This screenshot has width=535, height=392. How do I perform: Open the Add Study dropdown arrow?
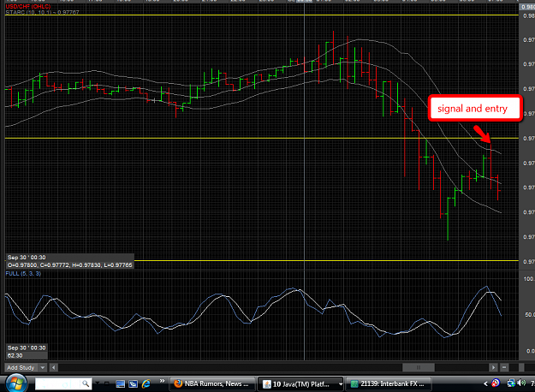[43, 367]
